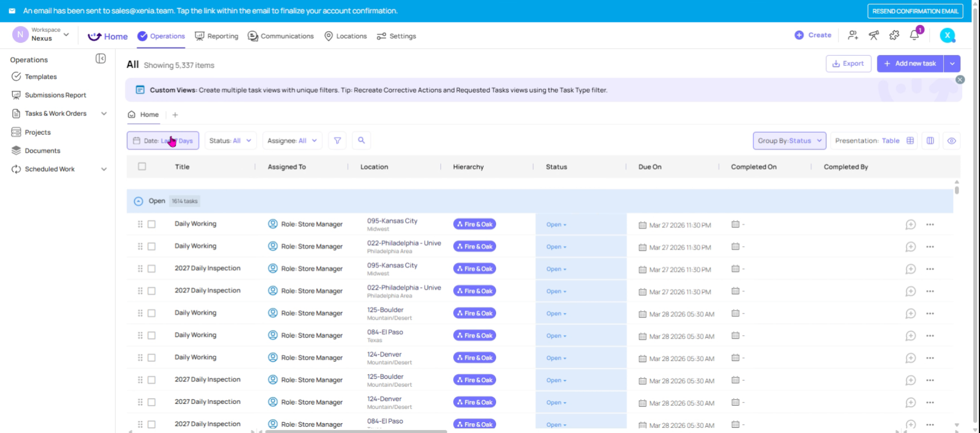Open the filter funnel icon

(x=337, y=140)
